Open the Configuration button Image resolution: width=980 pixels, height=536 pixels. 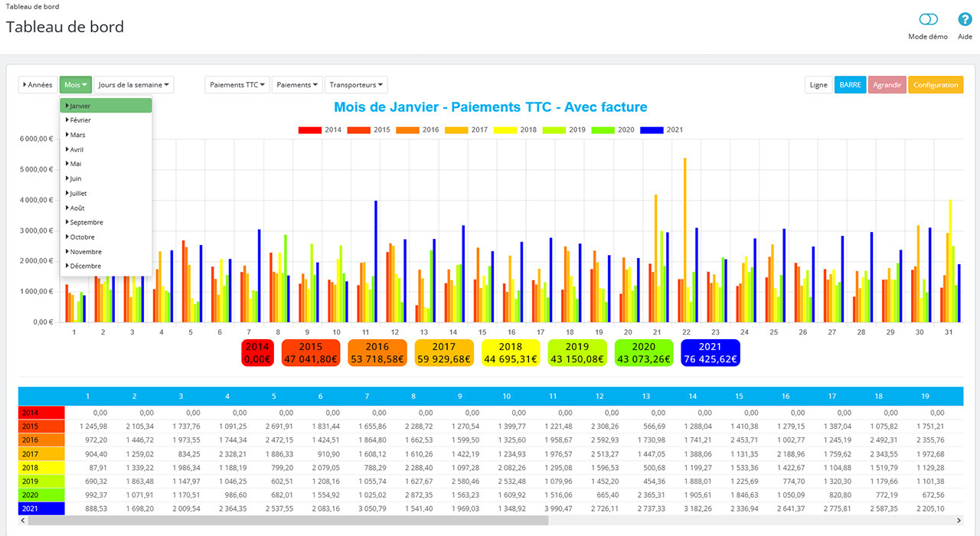[x=936, y=85]
